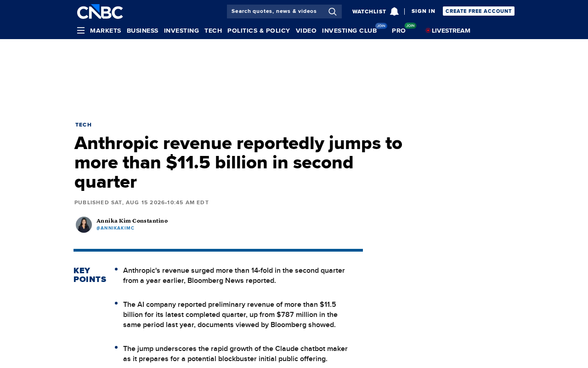Viewport: 588px width, 368px height.
Task: Click key point mentioning '$787 million'
Action: (230, 315)
